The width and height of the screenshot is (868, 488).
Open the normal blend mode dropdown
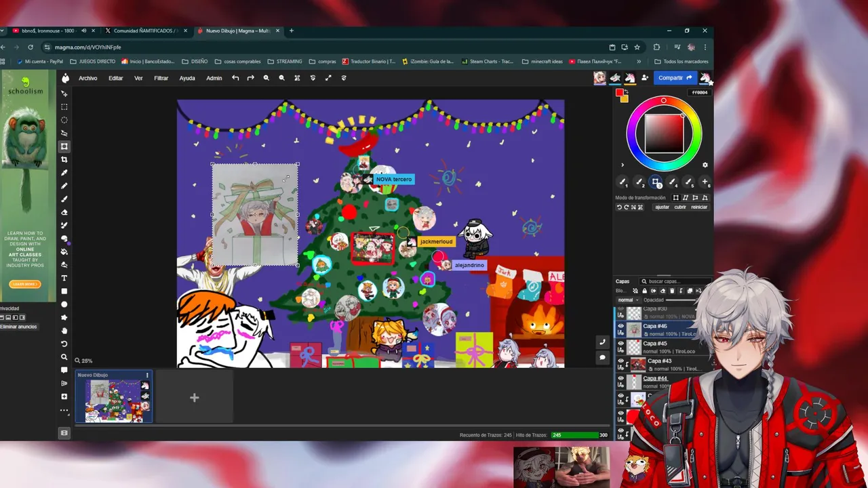pyautogui.click(x=628, y=300)
